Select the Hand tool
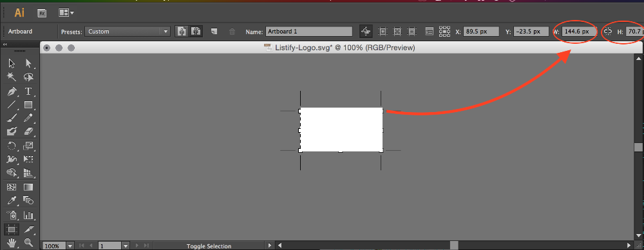Screen dimensions: 644x250 (12, 243)
